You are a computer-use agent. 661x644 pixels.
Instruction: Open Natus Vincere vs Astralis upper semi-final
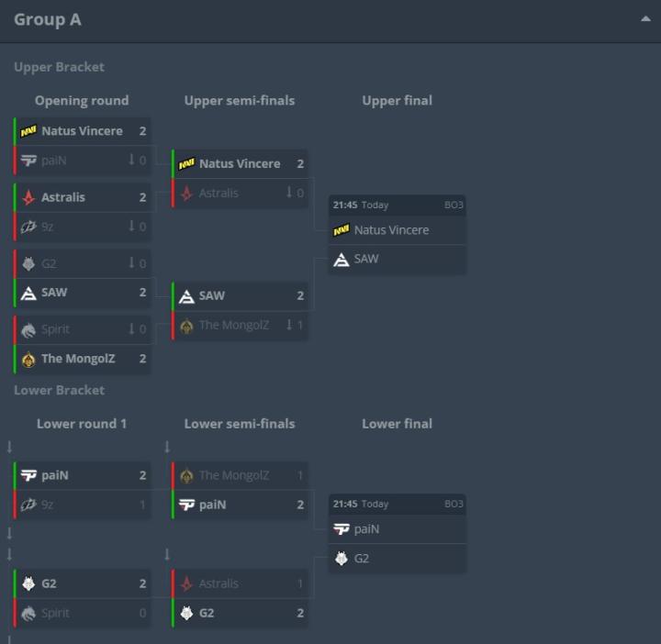[241, 178]
